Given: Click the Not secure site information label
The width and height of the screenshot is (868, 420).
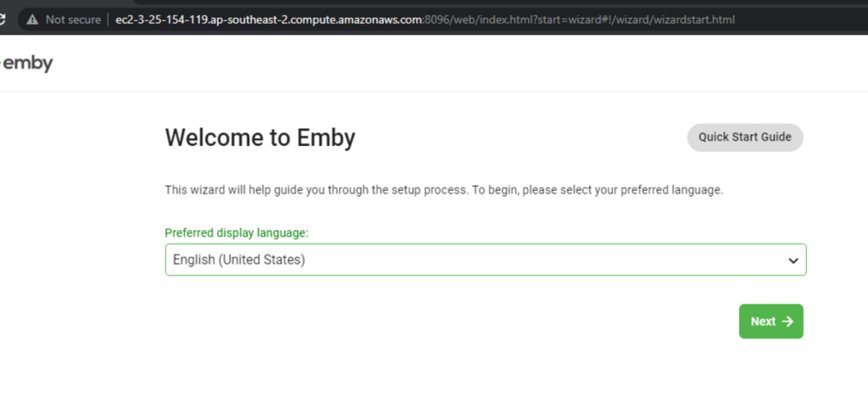Looking at the screenshot, I should [x=73, y=19].
